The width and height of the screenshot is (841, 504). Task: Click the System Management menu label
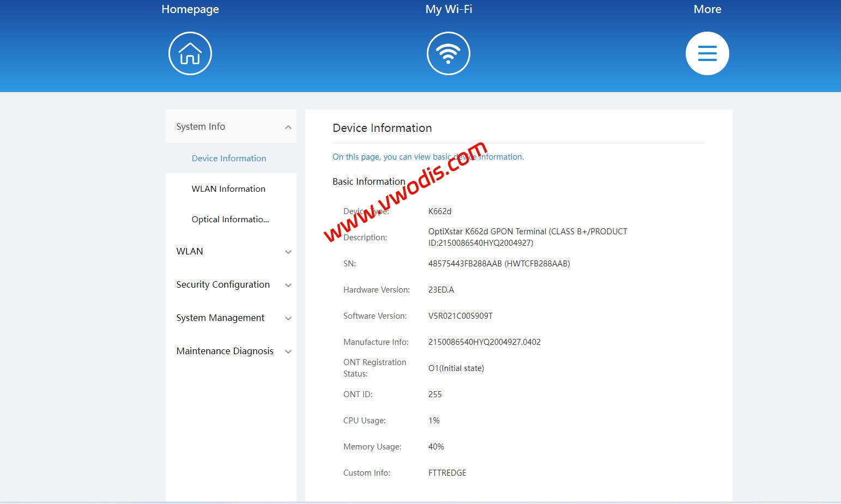(x=220, y=318)
